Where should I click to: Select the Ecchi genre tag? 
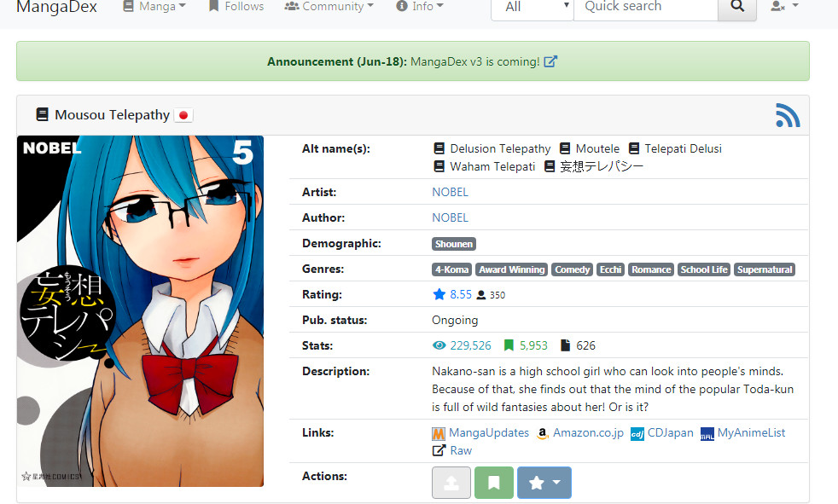[610, 269]
